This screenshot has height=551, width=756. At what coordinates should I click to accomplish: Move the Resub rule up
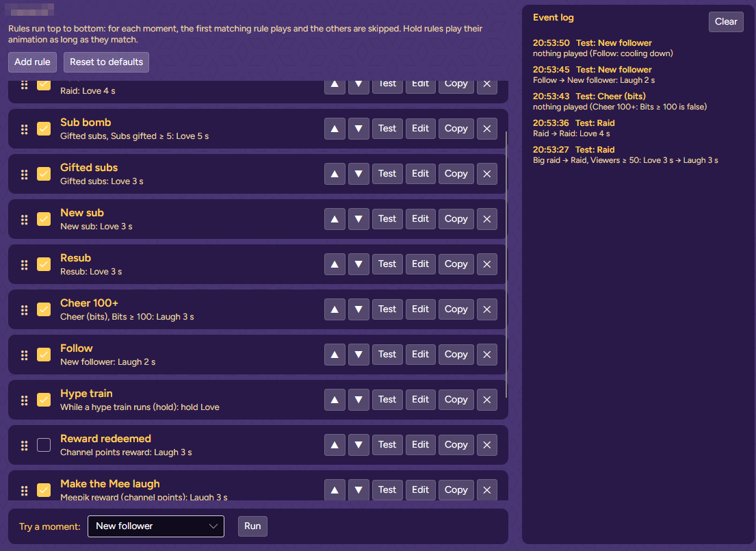coord(335,264)
